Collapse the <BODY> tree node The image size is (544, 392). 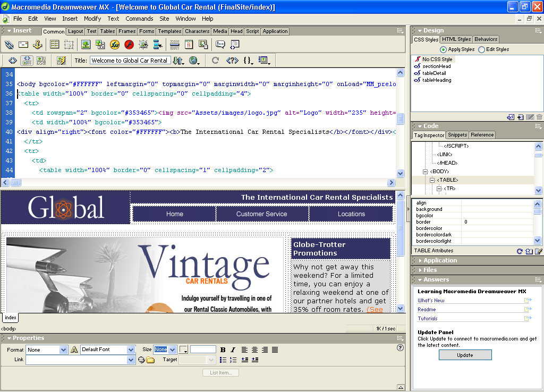425,172
